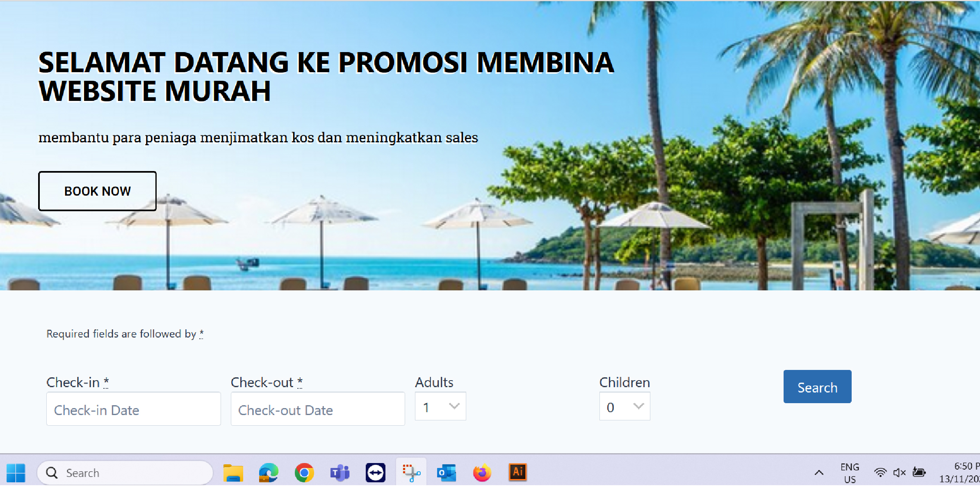
Task: Open Microsoft Teams from the taskbar
Action: [340, 473]
